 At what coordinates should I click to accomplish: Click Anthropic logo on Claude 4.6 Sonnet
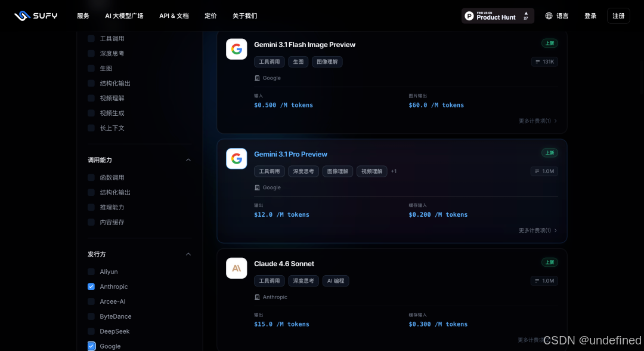coord(237,268)
